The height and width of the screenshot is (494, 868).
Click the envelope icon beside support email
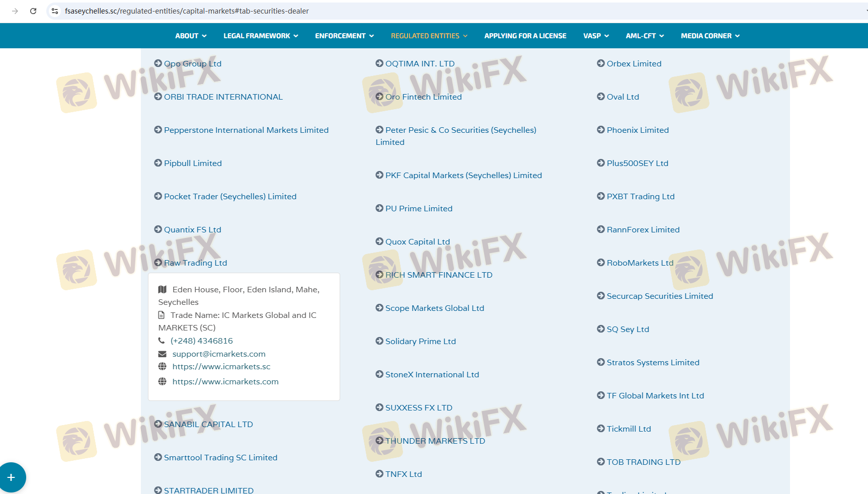point(162,354)
